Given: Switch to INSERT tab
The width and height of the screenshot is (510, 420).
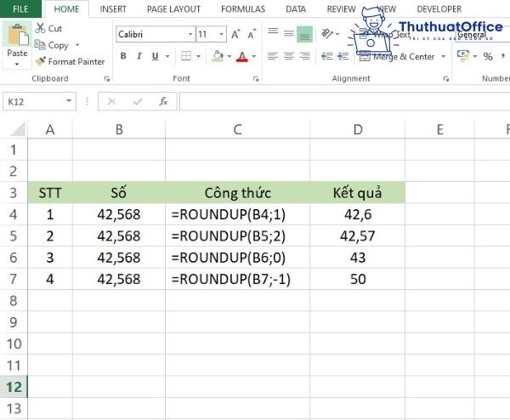Looking at the screenshot, I should (113, 9).
